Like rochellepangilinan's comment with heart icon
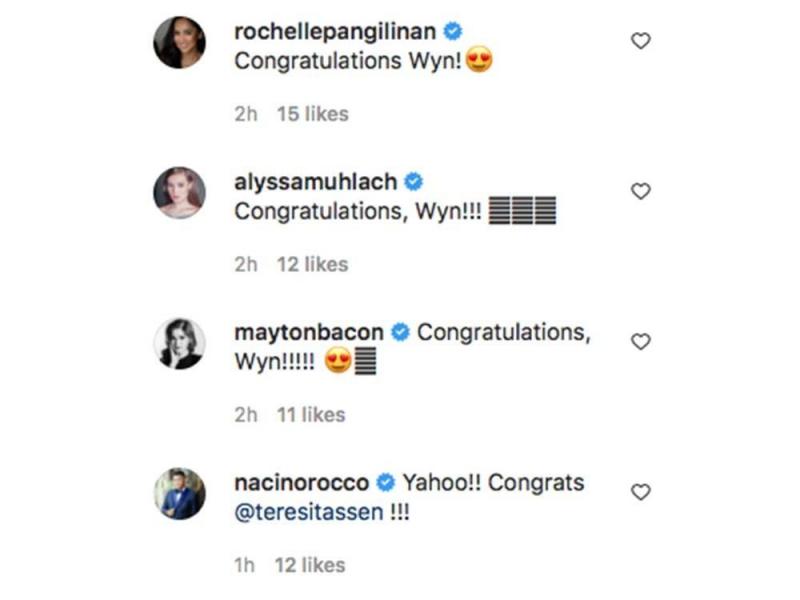This screenshot has width=800, height=600. click(x=641, y=41)
